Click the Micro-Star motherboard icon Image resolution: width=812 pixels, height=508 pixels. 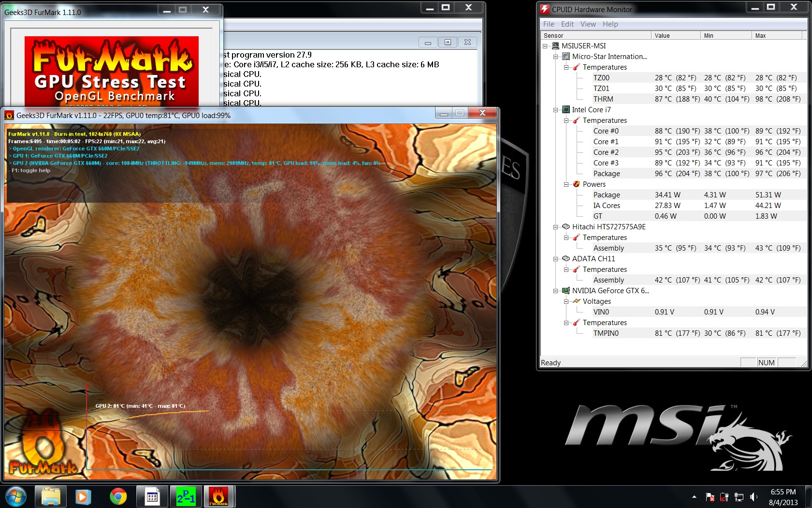tap(566, 56)
